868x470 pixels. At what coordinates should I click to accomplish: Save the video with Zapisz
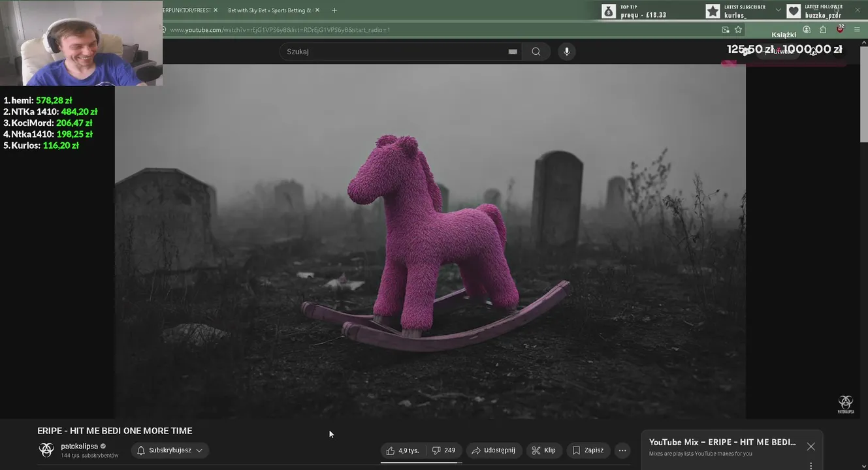(588, 450)
